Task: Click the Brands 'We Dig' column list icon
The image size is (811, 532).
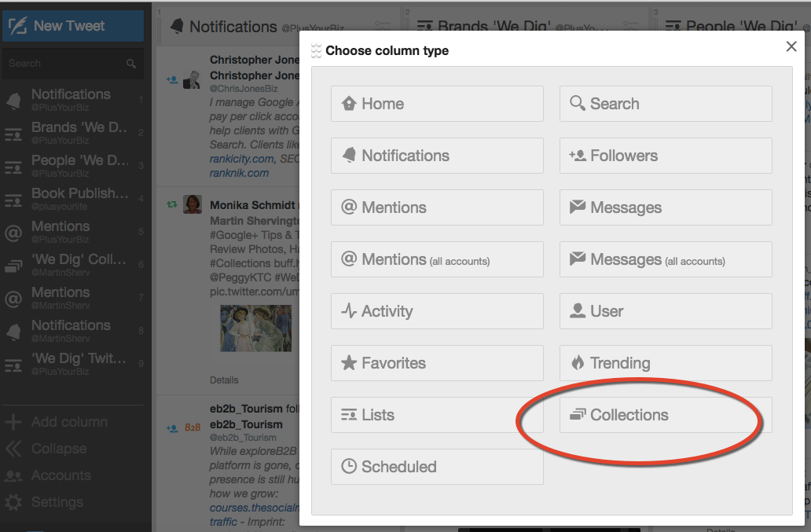Action: (425, 26)
